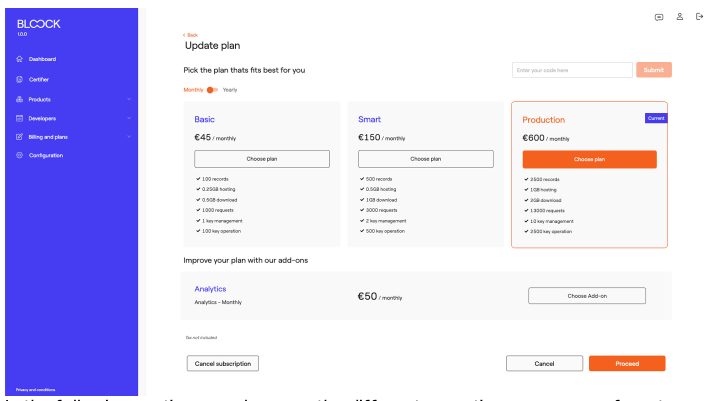Click the Certifier sidebar icon

(x=20, y=79)
